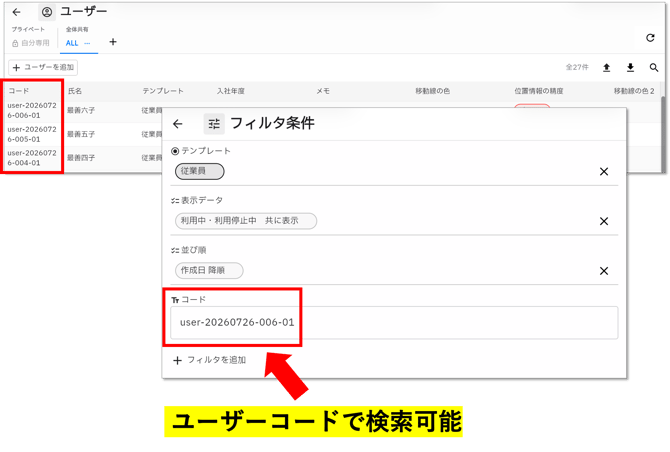
Task: Click the 移動線の色 column header
Action: coord(432,91)
